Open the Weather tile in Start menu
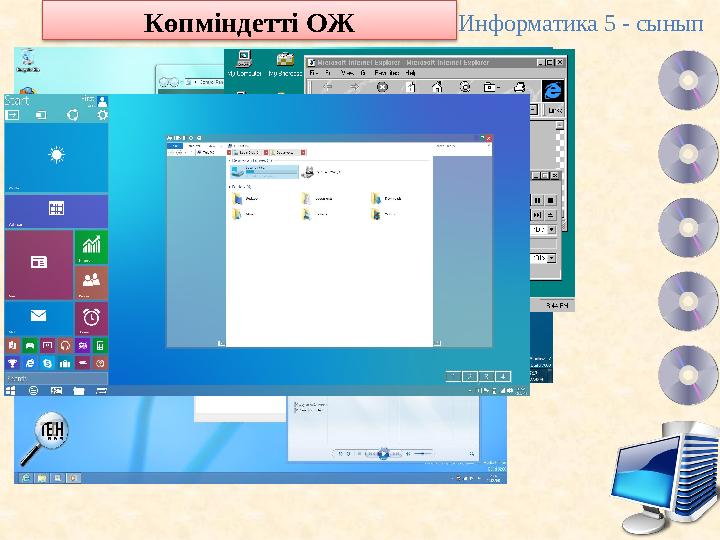Screen dimensions: 720x540 56,157
